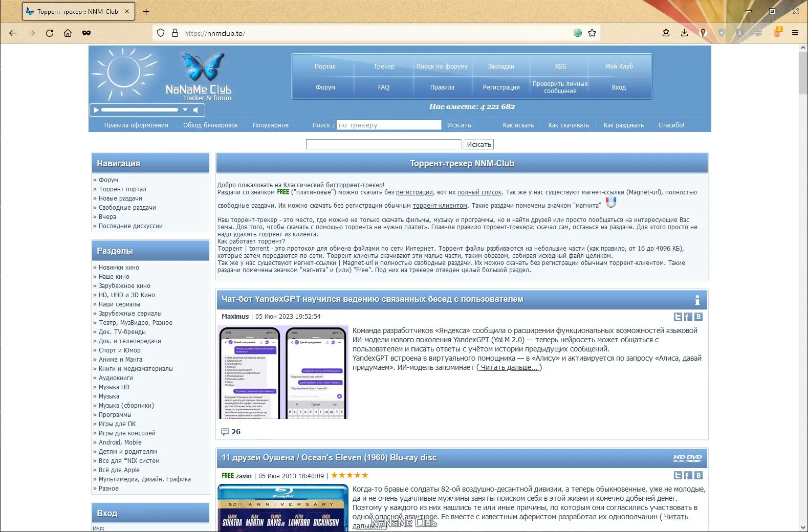This screenshot has height=532, width=808.
Task: Open the browser hamburger menu
Action: 795,33
